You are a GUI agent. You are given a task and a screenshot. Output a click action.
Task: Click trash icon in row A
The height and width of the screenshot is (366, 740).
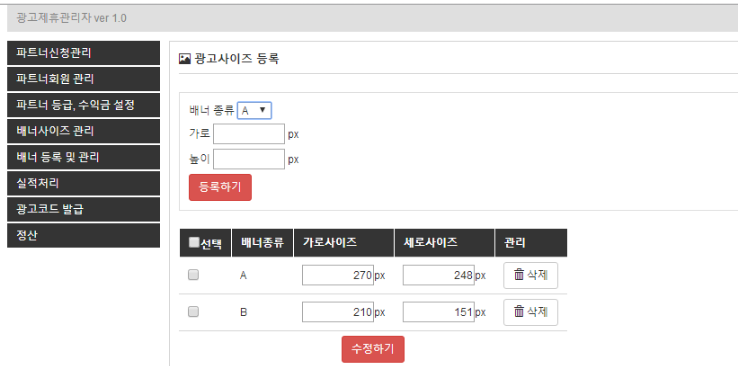pyautogui.click(x=519, y=274)
